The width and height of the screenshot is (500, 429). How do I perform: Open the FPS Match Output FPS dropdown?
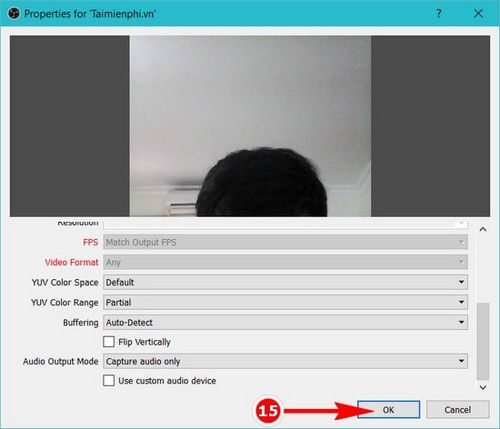(x=285, y=242)
